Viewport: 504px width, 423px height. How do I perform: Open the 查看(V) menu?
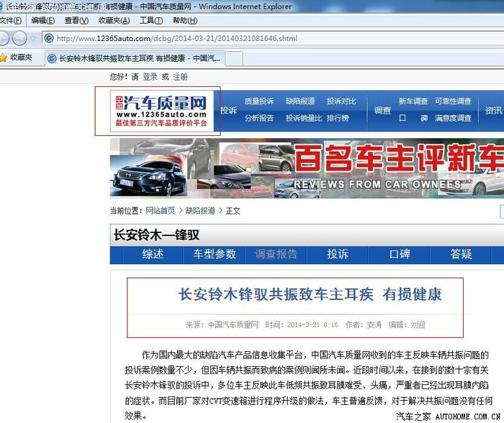[76, 21]
